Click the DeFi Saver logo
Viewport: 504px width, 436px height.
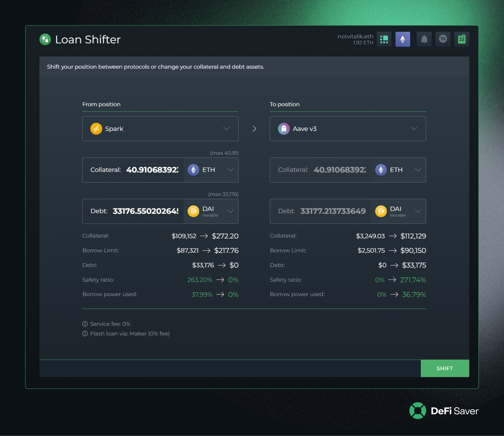tap(444, 411)
